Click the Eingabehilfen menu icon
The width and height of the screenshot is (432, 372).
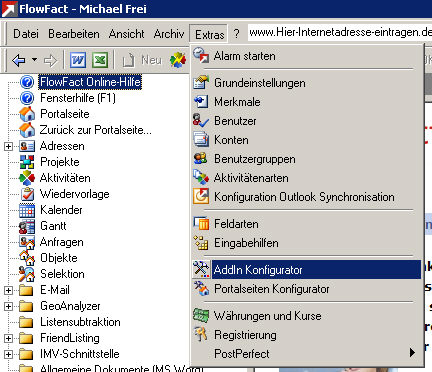pyautogui.click(x=201, y=242)
